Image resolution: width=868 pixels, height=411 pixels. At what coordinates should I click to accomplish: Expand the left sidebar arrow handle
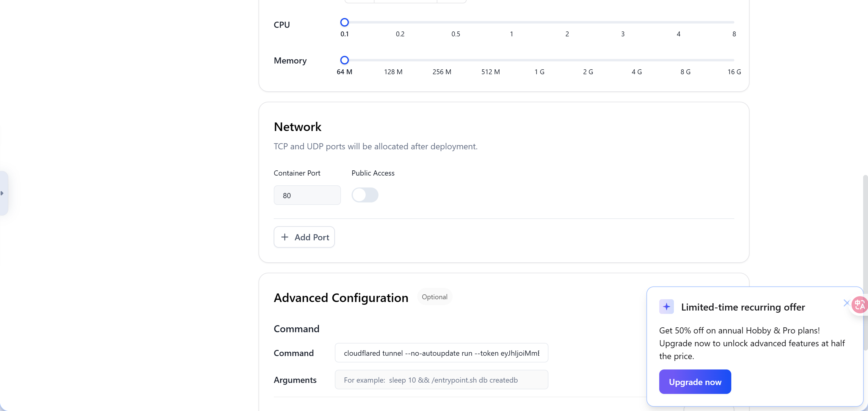3,193
